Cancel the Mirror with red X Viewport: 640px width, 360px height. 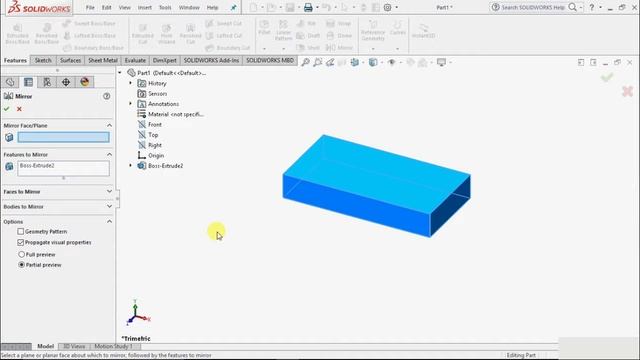19,109
